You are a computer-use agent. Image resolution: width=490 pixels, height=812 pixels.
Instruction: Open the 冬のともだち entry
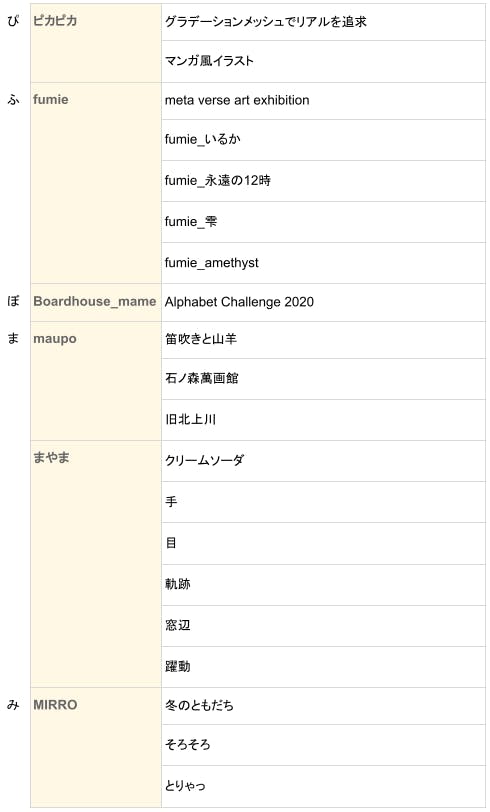click(199, 705)
